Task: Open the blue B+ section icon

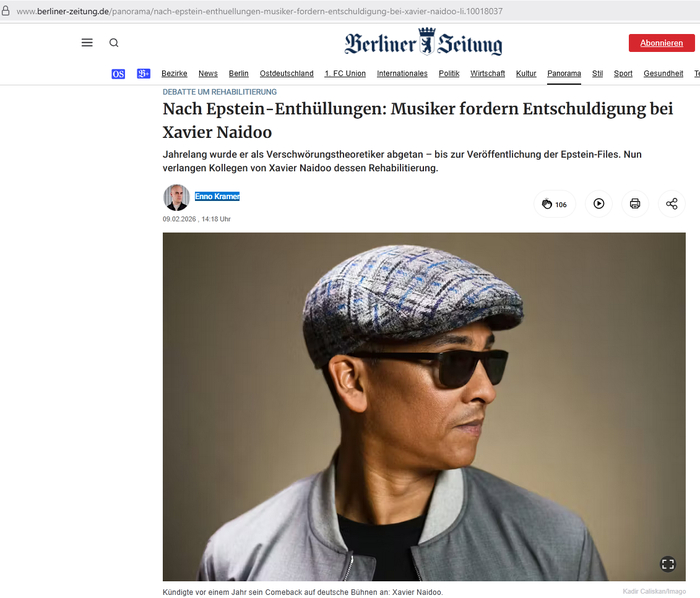Action: click(144, 74)
